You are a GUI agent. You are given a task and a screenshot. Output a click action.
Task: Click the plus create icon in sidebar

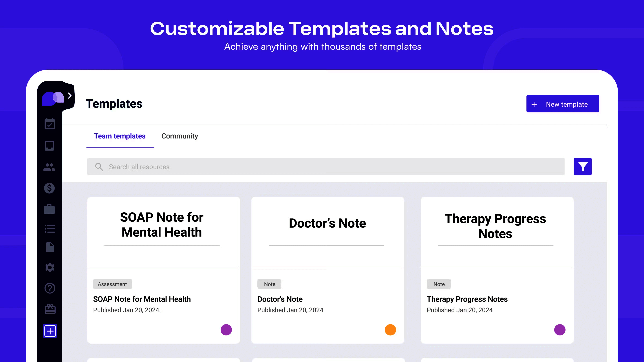pyautogui.click(x=50, y=331)
